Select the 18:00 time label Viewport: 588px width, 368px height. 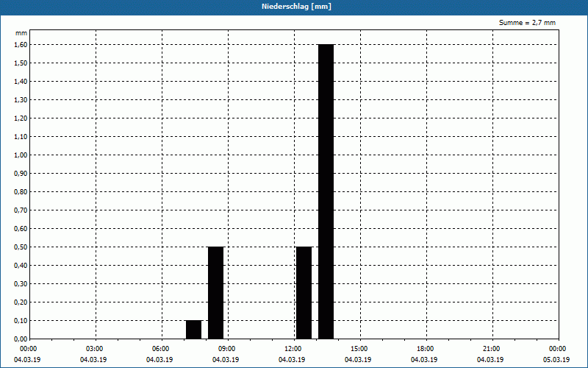pyautogui.click(x=426, y=349)
